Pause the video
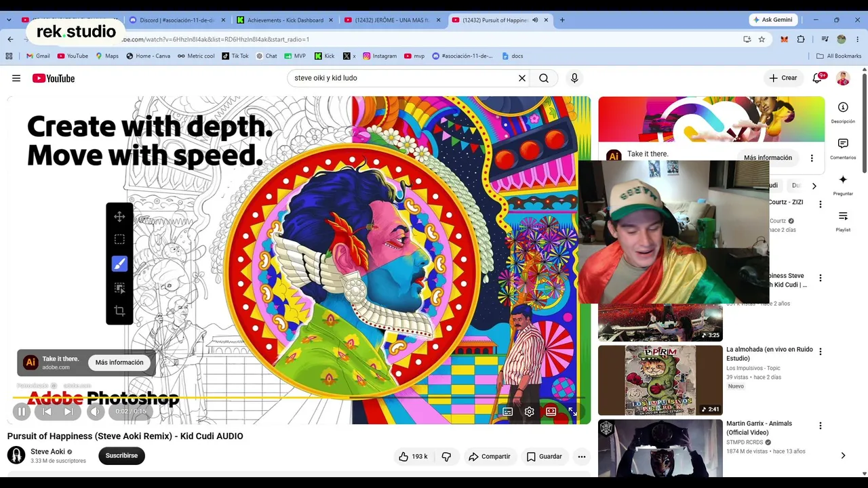This screenshot has height=488, width=868. [22, 411]
